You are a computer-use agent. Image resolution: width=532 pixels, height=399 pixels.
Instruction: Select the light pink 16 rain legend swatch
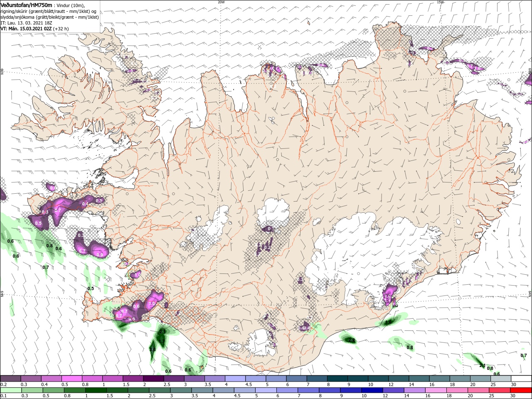(x=435, y=391)
